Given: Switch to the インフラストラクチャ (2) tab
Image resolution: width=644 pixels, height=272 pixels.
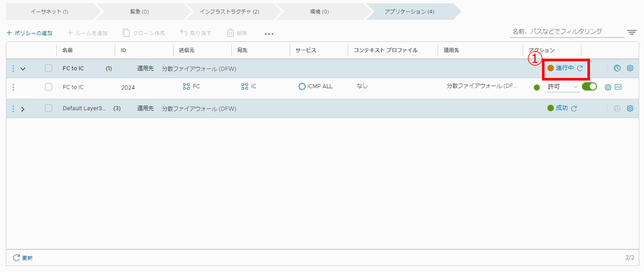Looking at the screenshot, I should pyautogui.click(x=229, y=12).
